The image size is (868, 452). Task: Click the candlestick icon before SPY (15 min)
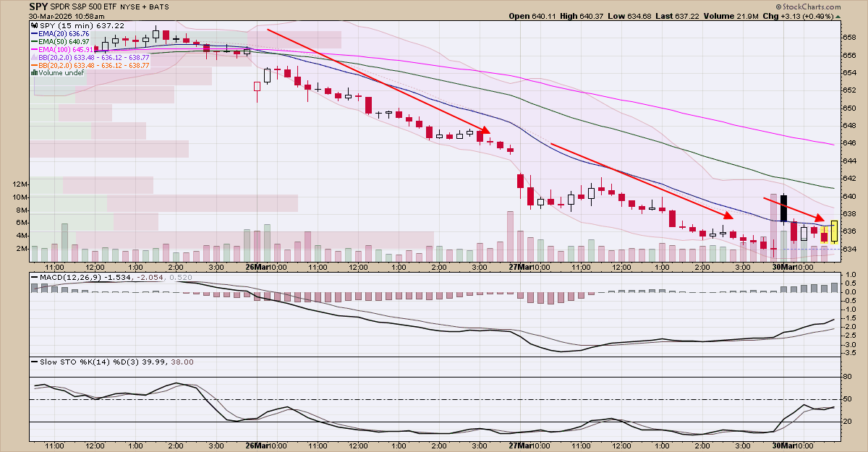click(x=33, y=25)
